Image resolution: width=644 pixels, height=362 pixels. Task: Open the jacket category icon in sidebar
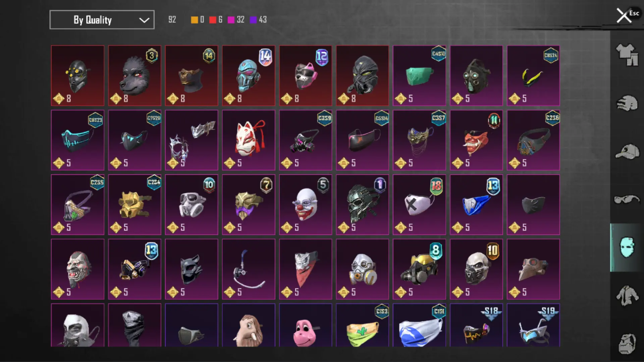pos(627,296)
